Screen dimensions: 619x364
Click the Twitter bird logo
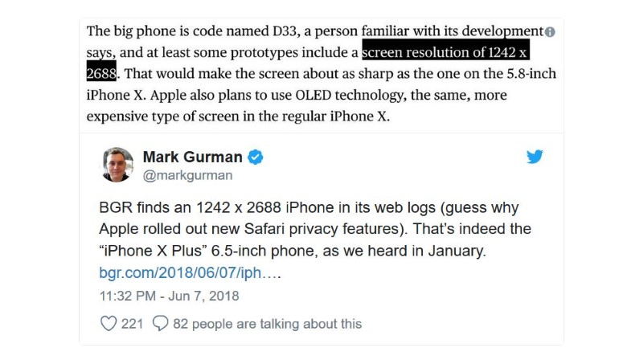[535, 157]
